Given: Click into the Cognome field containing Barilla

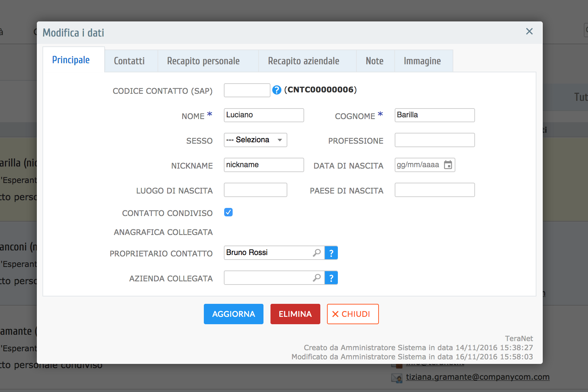Looking at the screenshot, I should (x=435, y=115).
